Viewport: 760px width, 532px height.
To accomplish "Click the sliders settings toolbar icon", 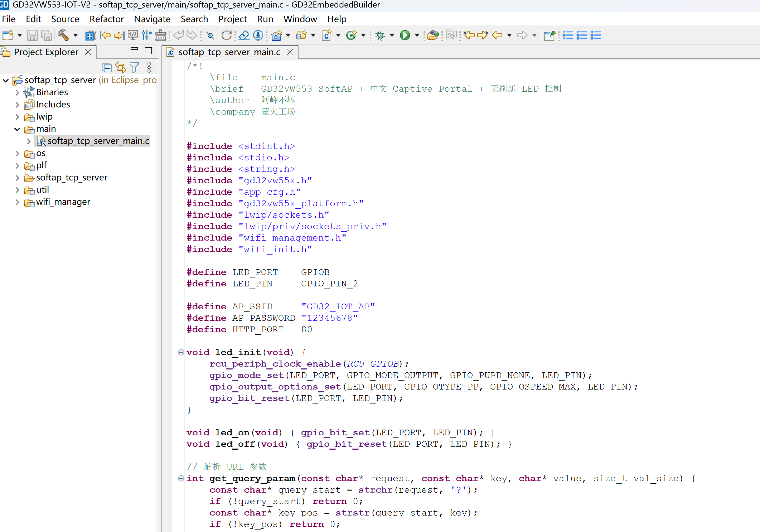I will pos(146,35).
